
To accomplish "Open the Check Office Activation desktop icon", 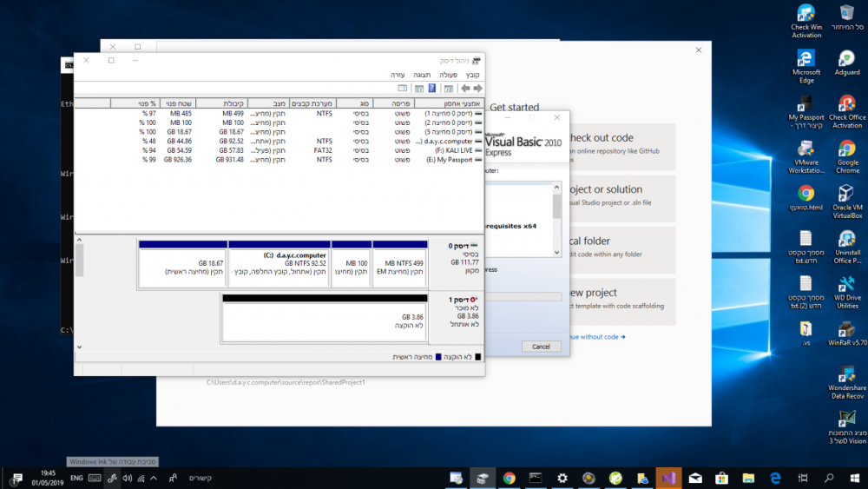I will pos(847,112).
